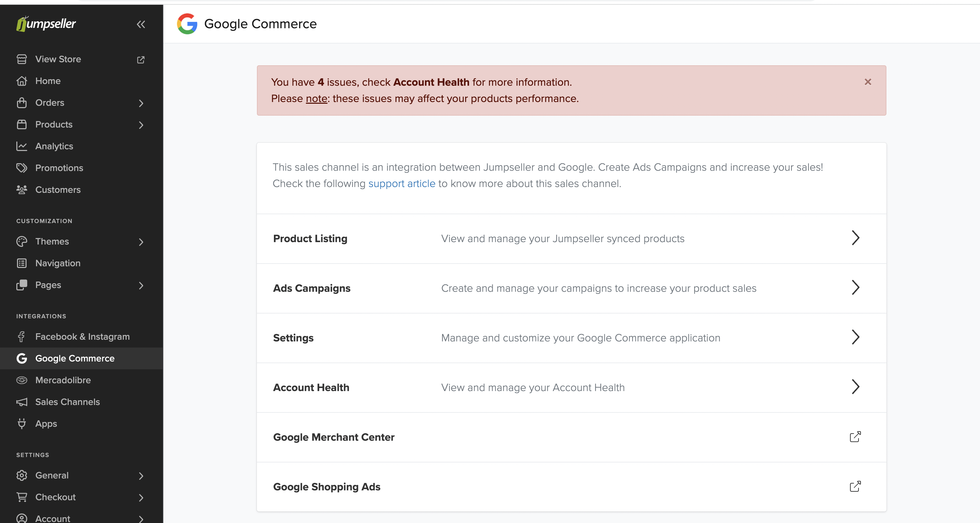Screen dimensions: 980x523
Task: Expand the Account settings chevron
Action: pyautogui.click(x=141, y=519)
